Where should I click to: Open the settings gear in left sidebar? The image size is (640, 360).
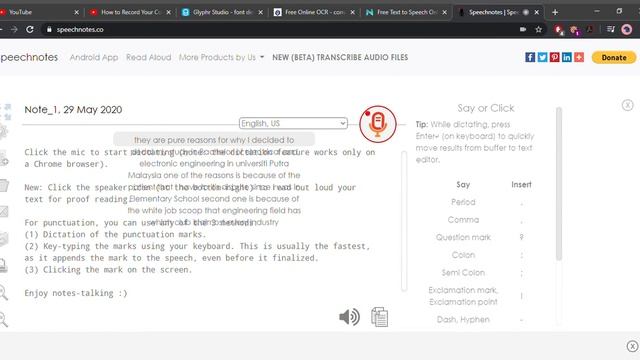3,131
